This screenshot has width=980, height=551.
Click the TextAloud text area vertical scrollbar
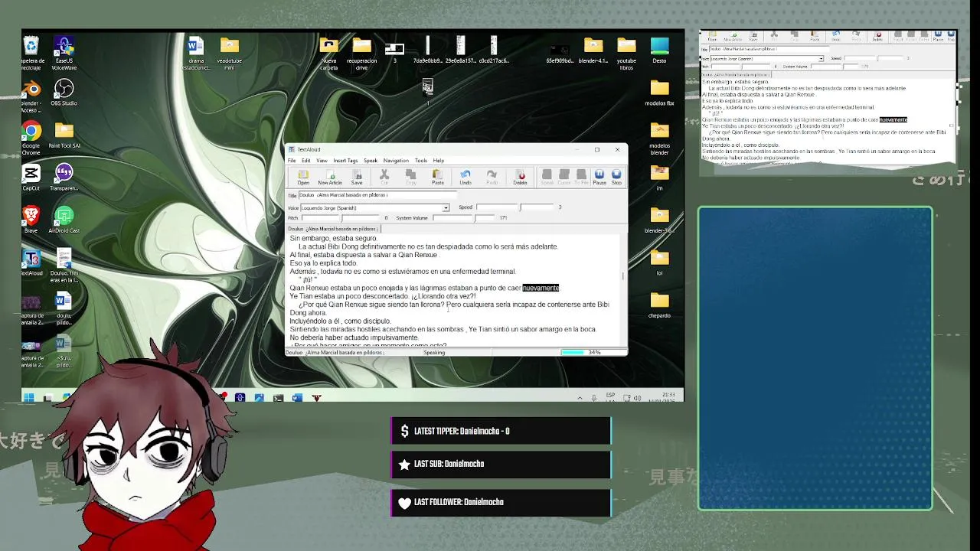(x=623, y=290)
